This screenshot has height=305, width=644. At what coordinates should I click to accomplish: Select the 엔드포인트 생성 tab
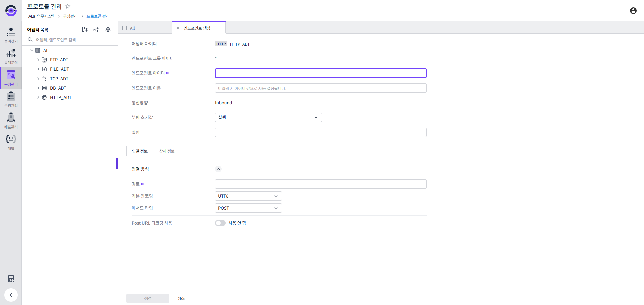pos(198,28)
